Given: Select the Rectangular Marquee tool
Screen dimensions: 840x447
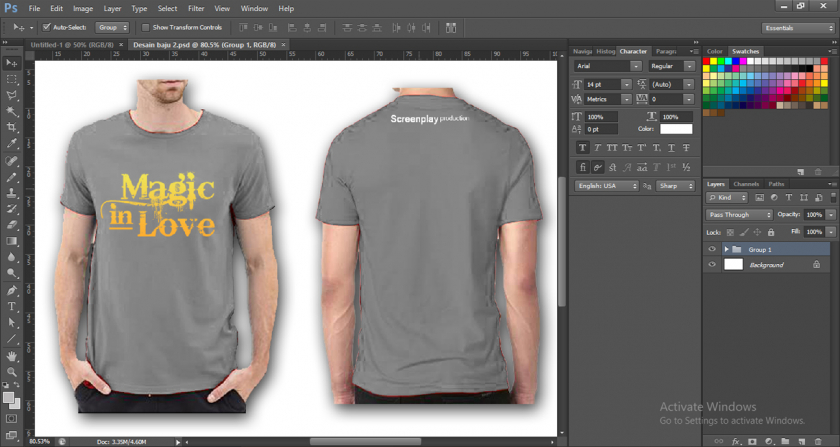Looking at the screenshot, I should click(11, 79).
